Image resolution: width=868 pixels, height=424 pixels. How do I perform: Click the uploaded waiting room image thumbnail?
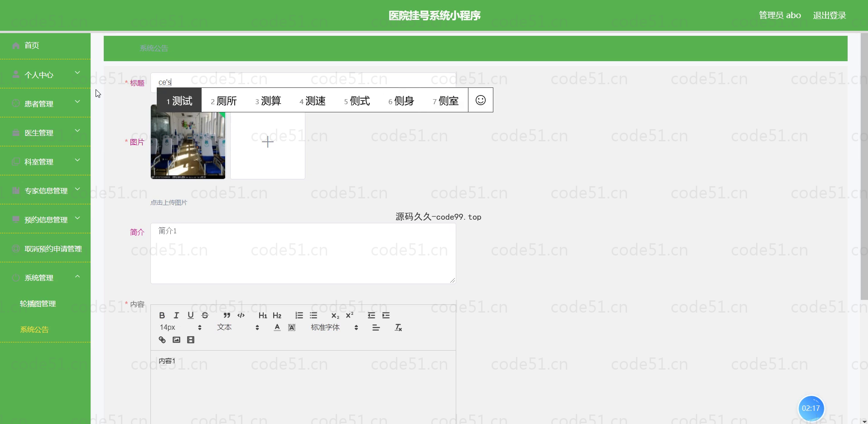click(x=188, y=142)
